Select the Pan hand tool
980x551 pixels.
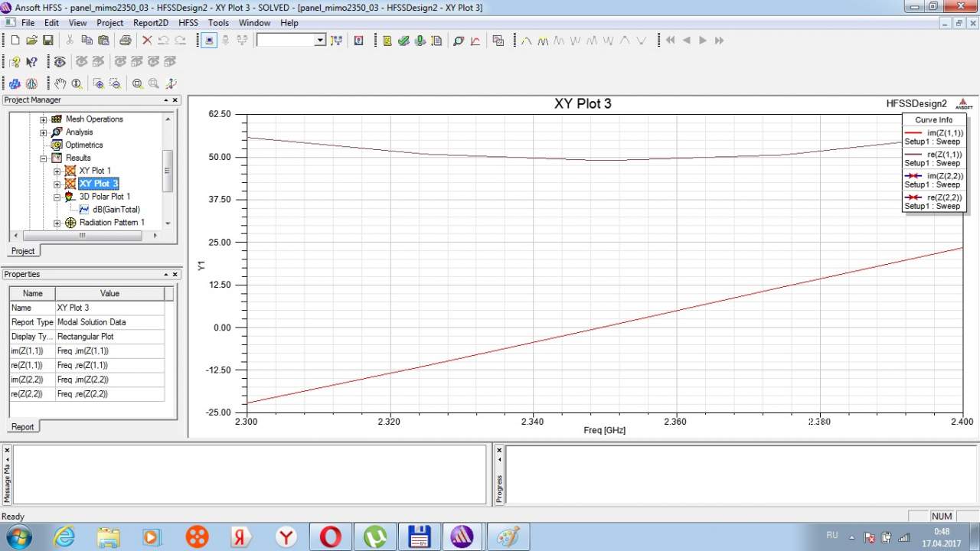(60, 83)
